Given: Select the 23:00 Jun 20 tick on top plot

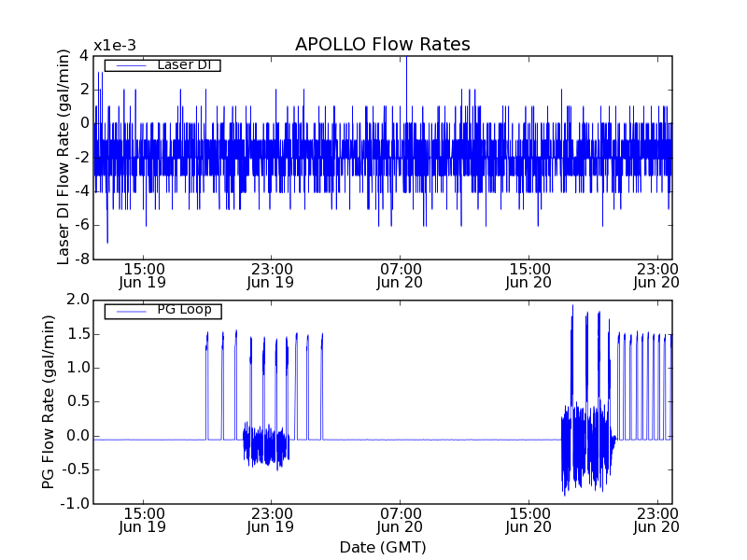Looking at the screenshot, I should pos(656,274).
